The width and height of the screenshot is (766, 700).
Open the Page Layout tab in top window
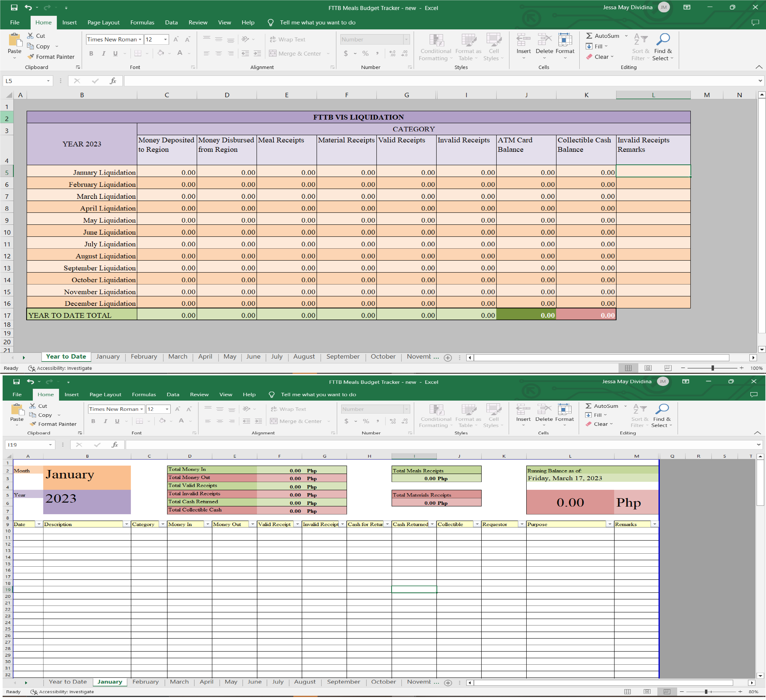coord(103,22)
